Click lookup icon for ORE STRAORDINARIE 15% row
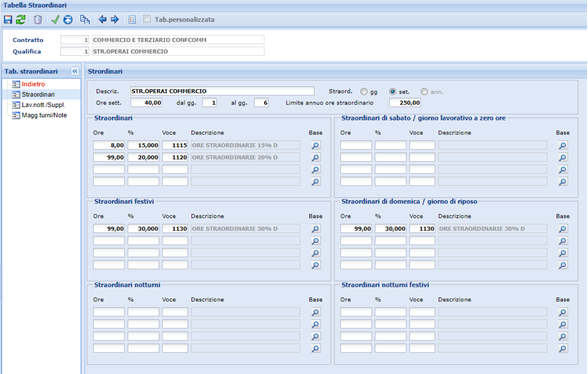 [316, 145]
